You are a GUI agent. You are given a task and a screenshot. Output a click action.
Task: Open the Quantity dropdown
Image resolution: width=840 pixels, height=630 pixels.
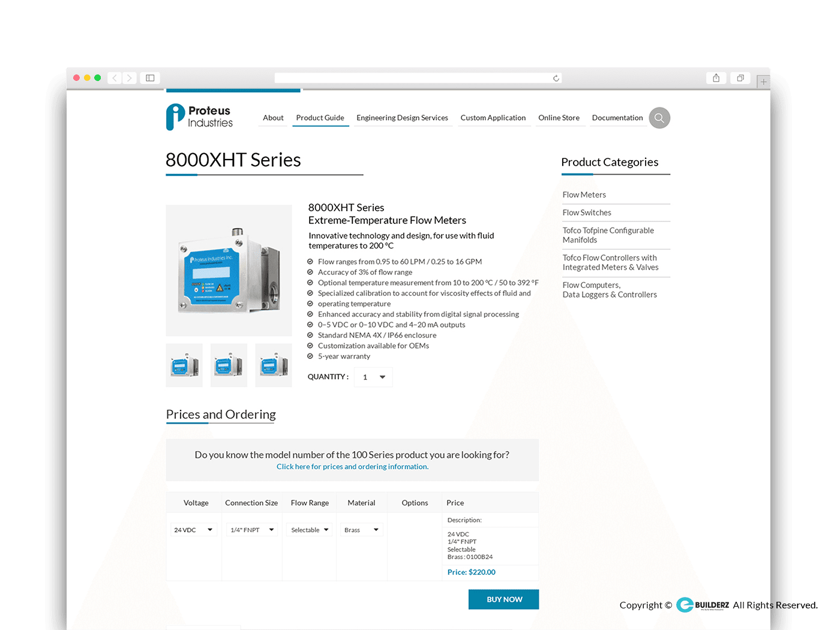point(373,377)
